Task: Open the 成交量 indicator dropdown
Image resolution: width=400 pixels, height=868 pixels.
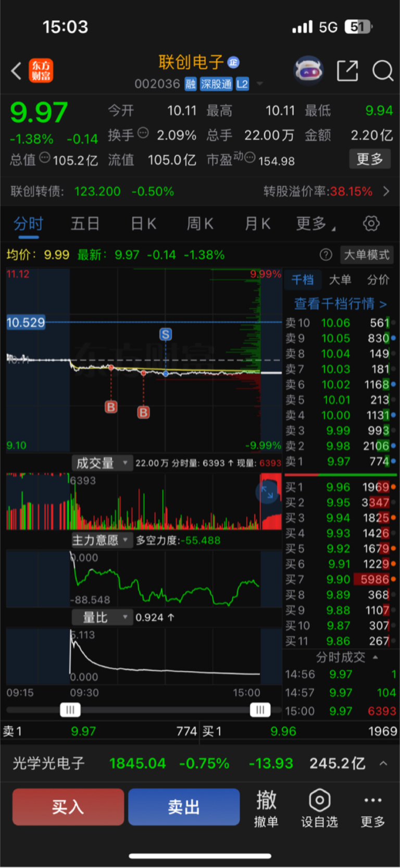Action: click(102, 462)
